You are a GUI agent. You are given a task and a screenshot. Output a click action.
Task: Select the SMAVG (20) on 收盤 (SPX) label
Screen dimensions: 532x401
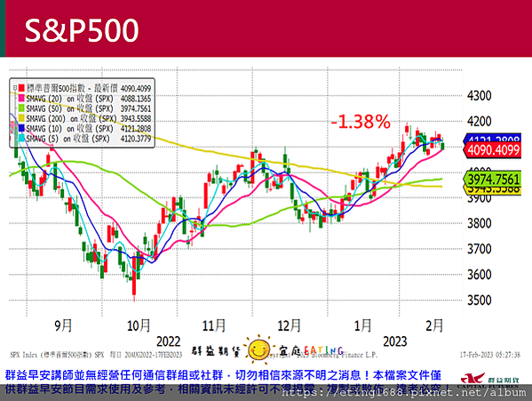click(69, 99)
